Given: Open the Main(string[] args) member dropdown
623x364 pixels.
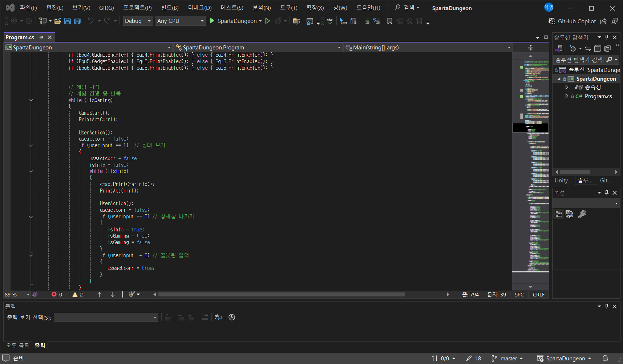Looking at the screenshot, I should coord(428,48).
